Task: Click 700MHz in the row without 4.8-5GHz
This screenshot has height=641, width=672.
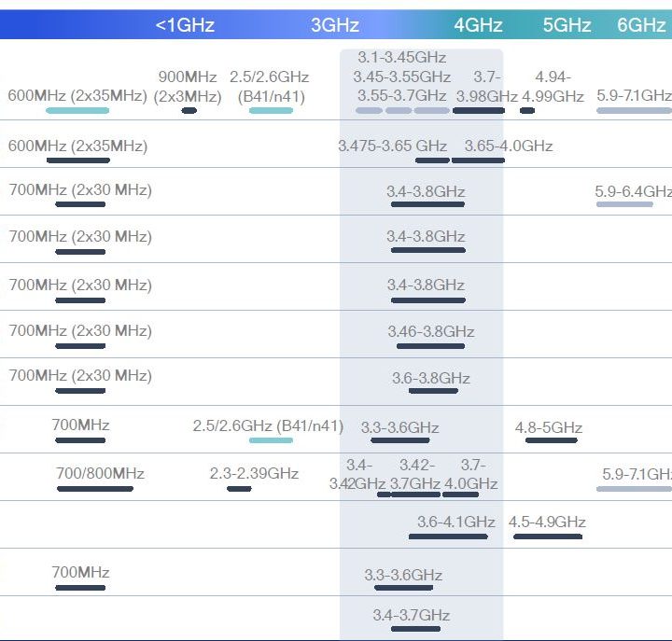Action: click(80, 572)
